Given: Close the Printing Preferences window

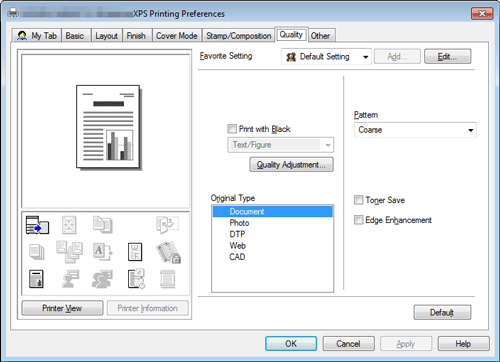Looking at the screenshot, I should click(482, 14).
